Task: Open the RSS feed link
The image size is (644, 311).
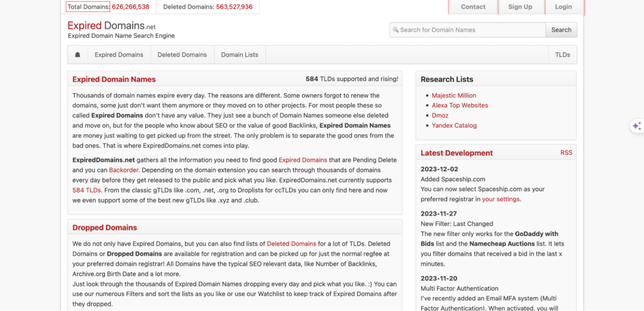Action: coord(566,152)
